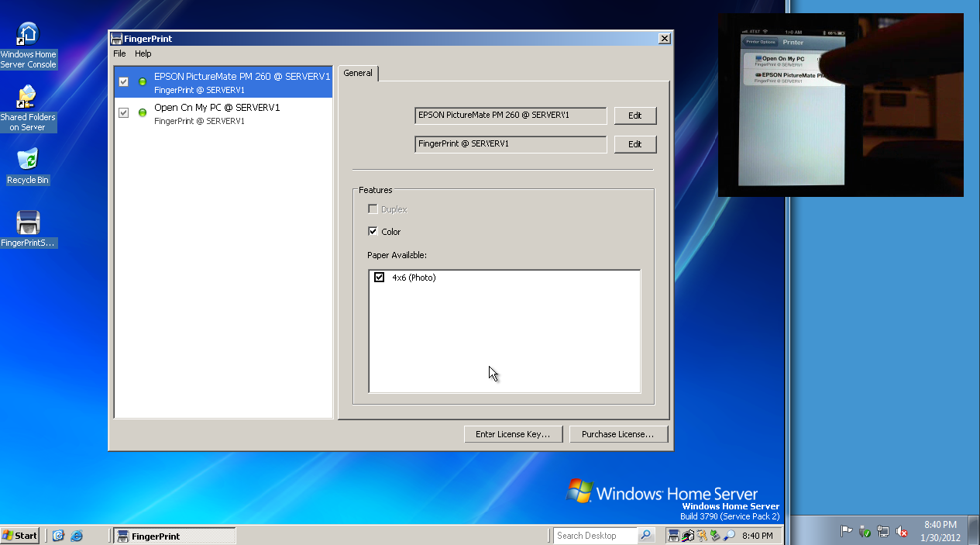Viewport: 980px width, 545px height.
Task: Click the color printer icon in inner tray
Action: click(688, 536)
